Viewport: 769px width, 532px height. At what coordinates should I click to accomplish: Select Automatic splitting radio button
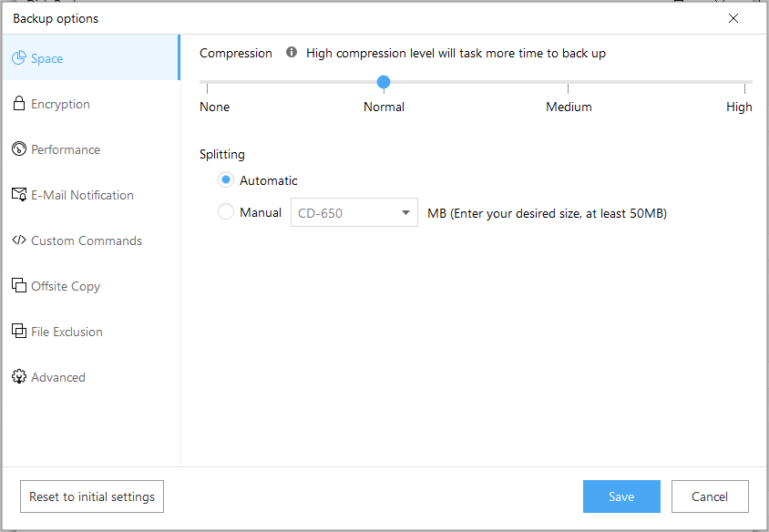click(226, 180)
